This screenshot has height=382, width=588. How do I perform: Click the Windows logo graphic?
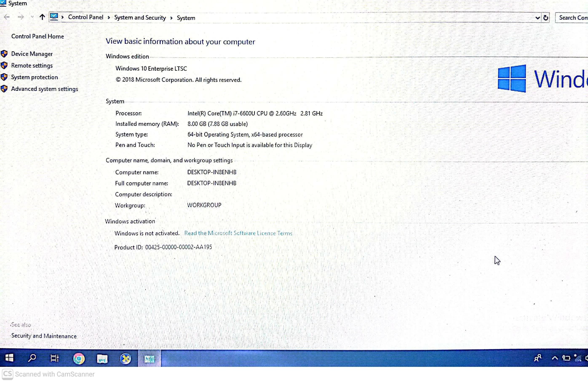[512, 79]
